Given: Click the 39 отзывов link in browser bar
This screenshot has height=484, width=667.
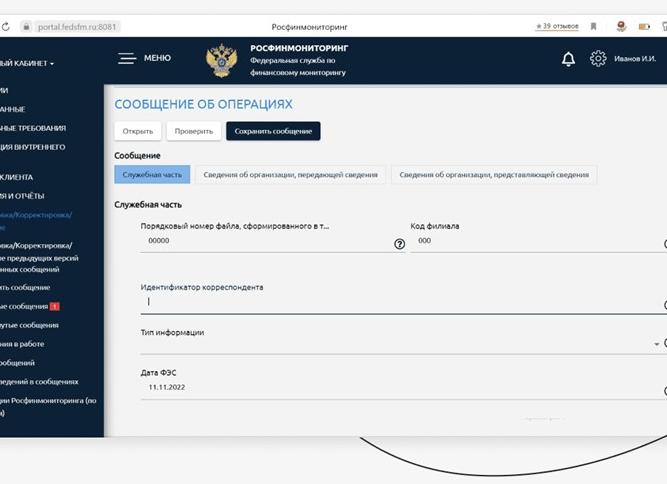Looking at the screenshot, I should (557, 26).
